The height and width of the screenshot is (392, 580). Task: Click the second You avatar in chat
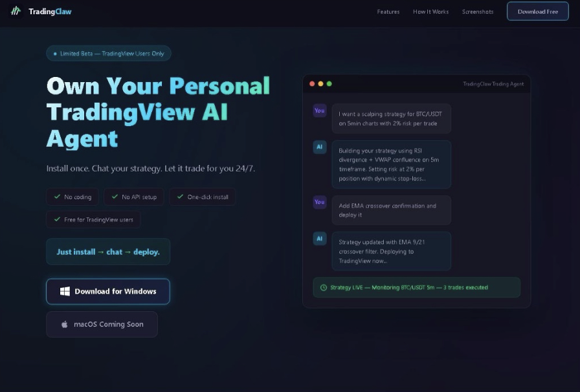point(320,202)
